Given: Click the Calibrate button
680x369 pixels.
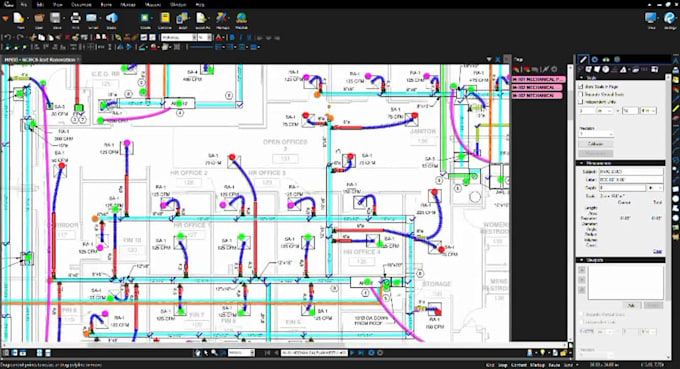Looking at the screenshot, I should point(596,144).
